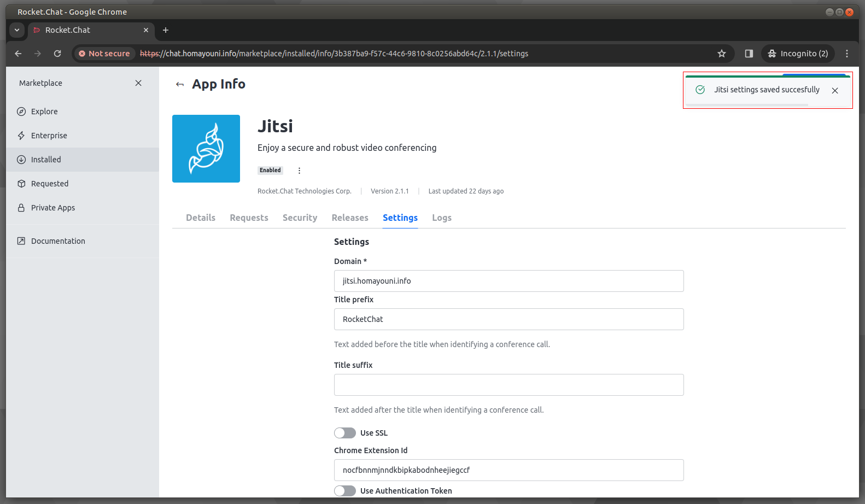Image resolution: width=865 pixels, height=504 pixels.
Task: Click the Chrome Extension Id field
Action: (509, 470)
